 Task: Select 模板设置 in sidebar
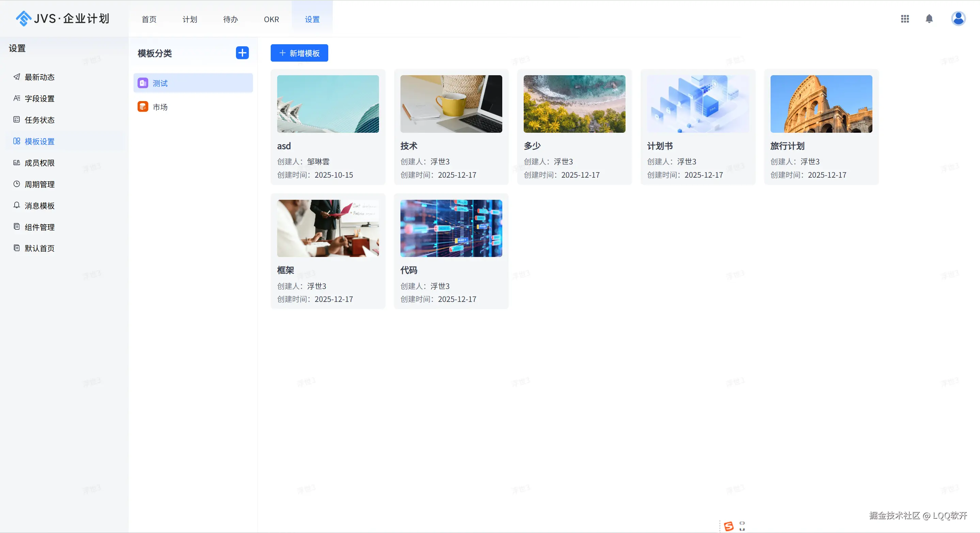[x=39, y=141]
